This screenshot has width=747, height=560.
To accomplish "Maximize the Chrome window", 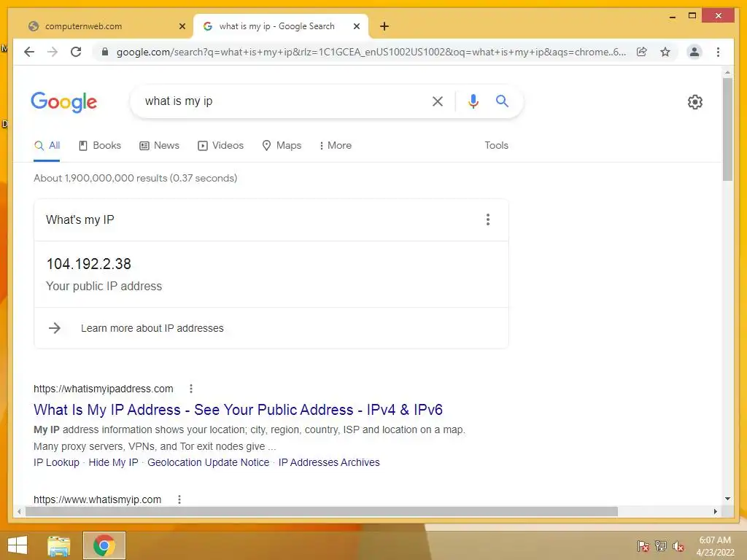I will pos(692,16).
